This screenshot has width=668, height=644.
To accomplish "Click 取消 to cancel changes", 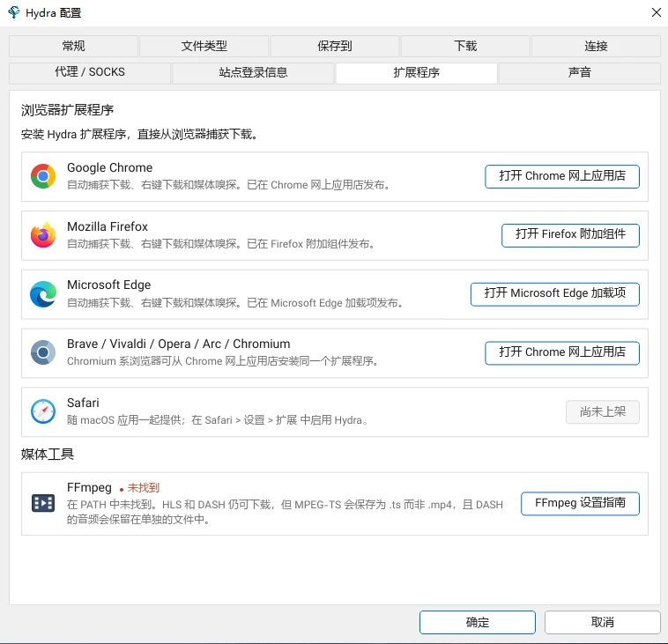I will (x=603, y=622).
